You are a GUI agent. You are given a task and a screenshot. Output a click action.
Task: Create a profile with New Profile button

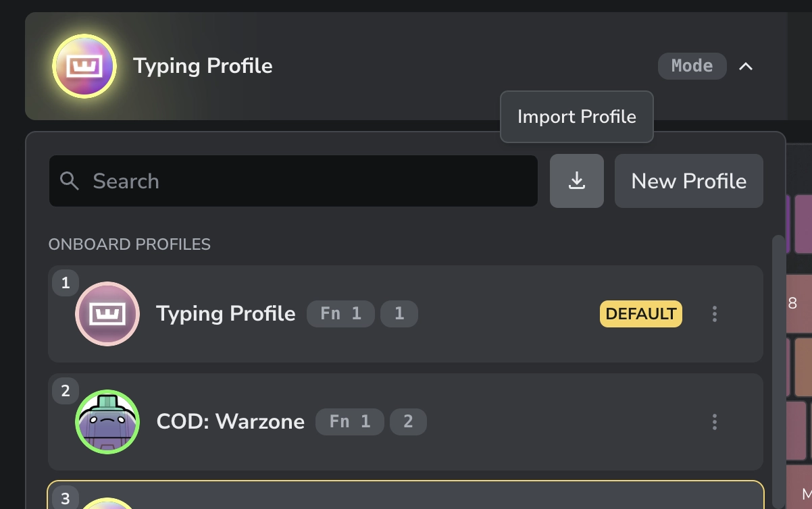(x=688, y=181)
